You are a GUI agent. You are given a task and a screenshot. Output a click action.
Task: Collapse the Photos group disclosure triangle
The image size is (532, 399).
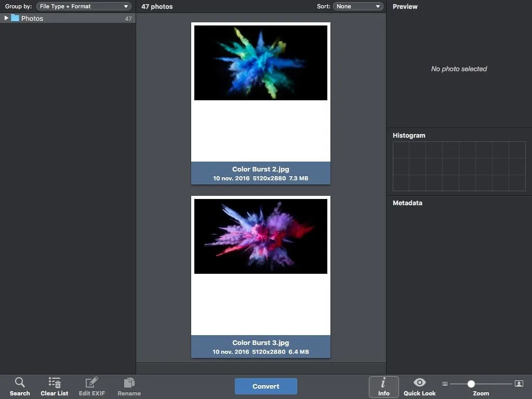point(5,18)
